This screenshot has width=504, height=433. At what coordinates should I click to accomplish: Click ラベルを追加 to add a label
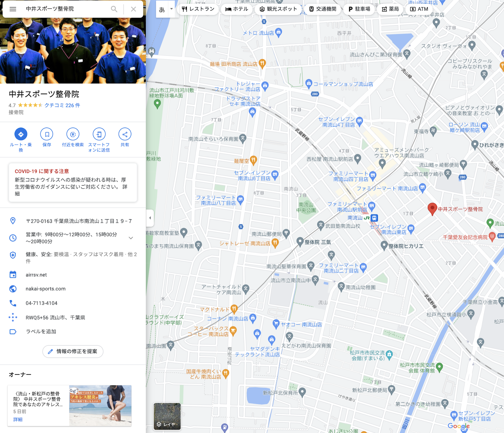click(41, 332)
